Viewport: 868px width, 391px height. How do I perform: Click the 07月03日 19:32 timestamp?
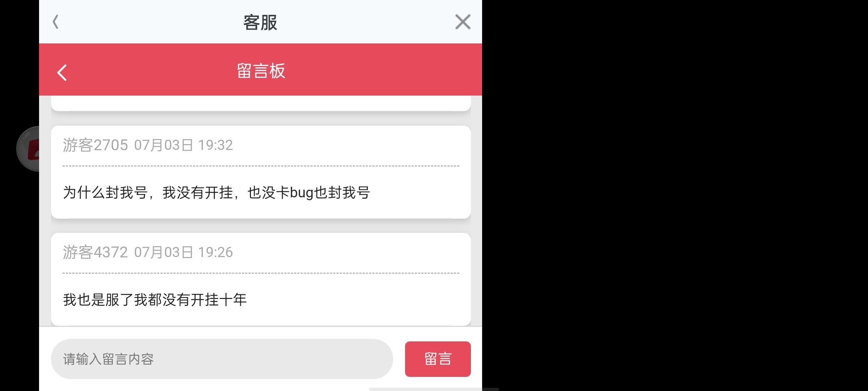click(x=183, y=145)
